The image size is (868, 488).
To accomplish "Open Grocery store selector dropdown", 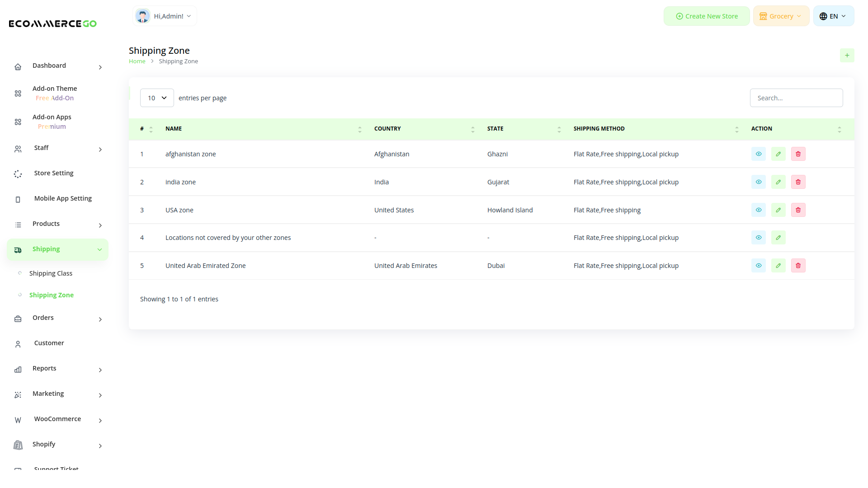I will (781, 16).
